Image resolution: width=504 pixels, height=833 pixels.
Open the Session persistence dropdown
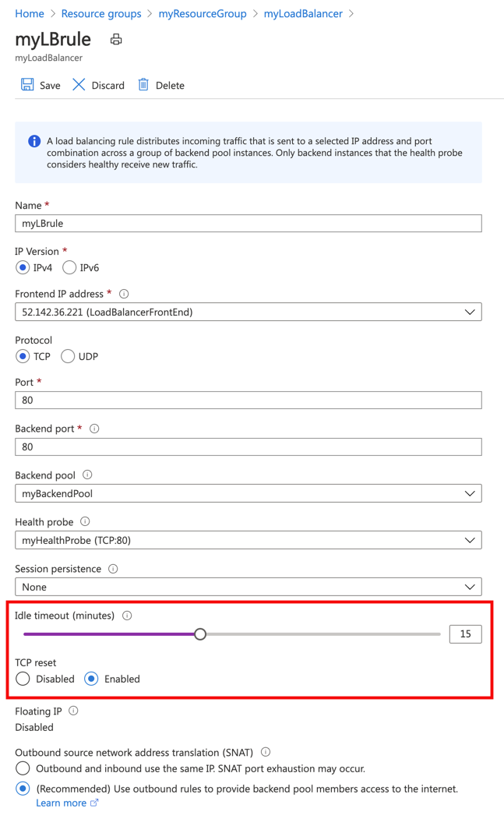pyautogui.click(x=248, y=587)
